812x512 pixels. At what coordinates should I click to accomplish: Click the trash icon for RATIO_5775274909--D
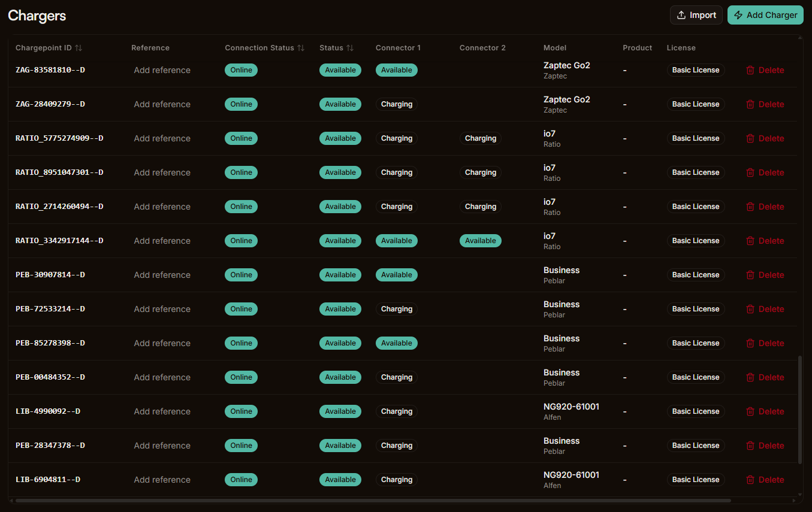pyautogui.click(x=750, y=138)
